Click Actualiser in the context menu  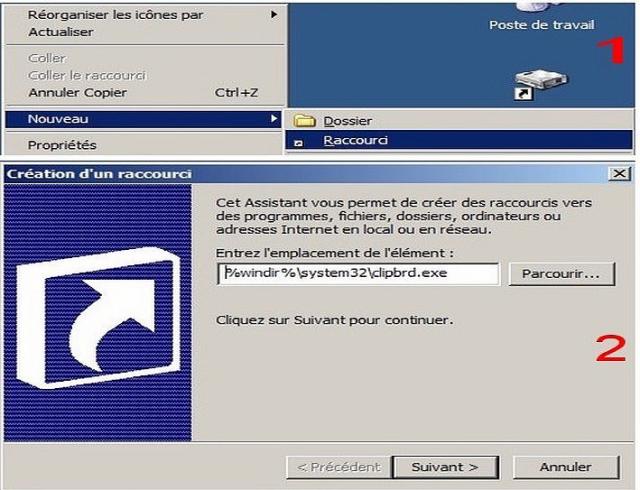(144, 32)
